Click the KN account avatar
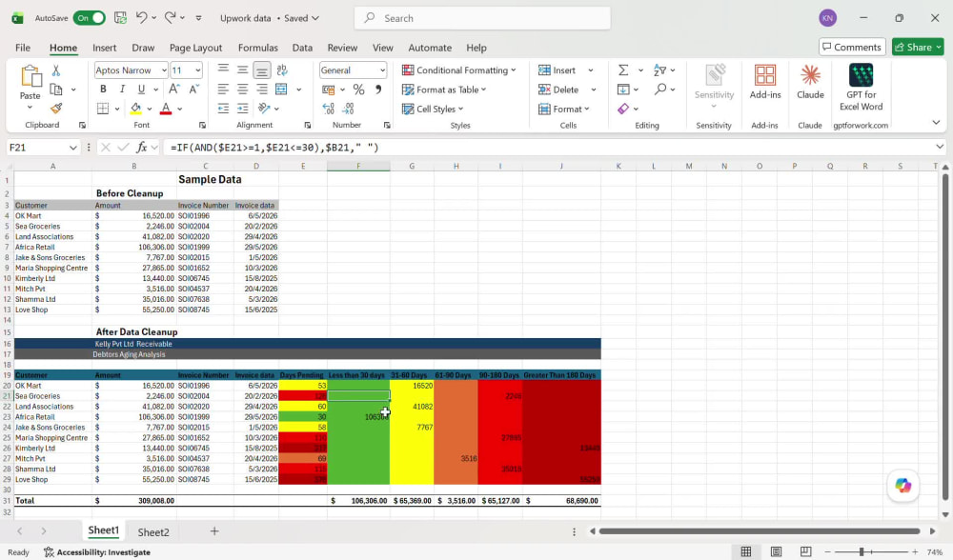The width and height of the screenshot is (953, 560). [827, 18]
